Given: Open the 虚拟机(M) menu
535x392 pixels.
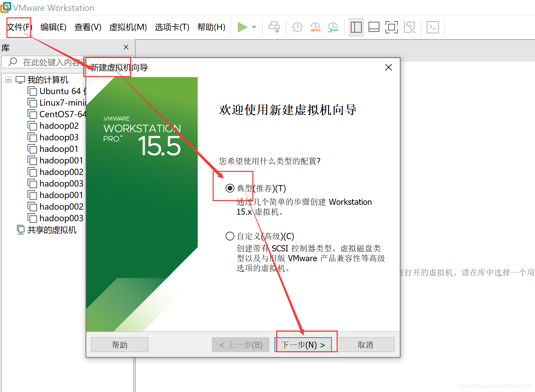Looking at the screenshot, I should click(x=128, y=27).
